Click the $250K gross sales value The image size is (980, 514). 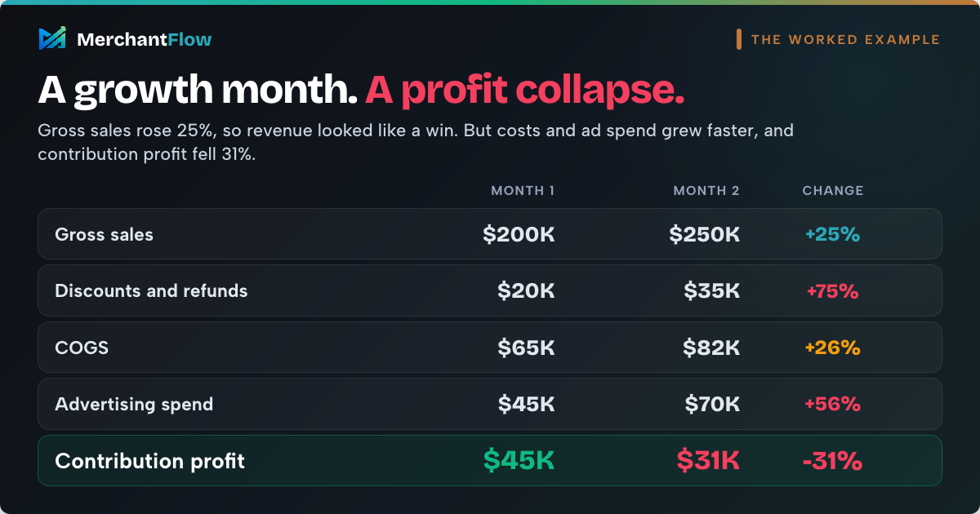click(x=705, y=235)
